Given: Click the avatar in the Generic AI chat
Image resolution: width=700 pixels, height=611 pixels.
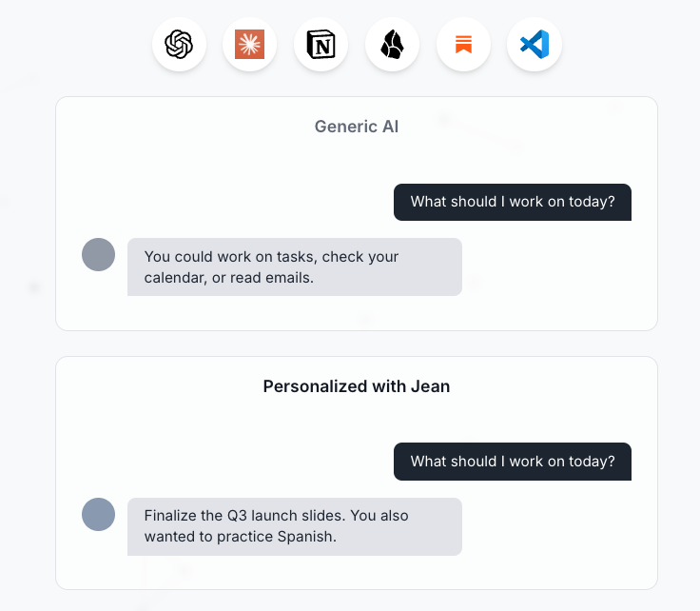Looking at the screenshot, I should tap(99, 255).
